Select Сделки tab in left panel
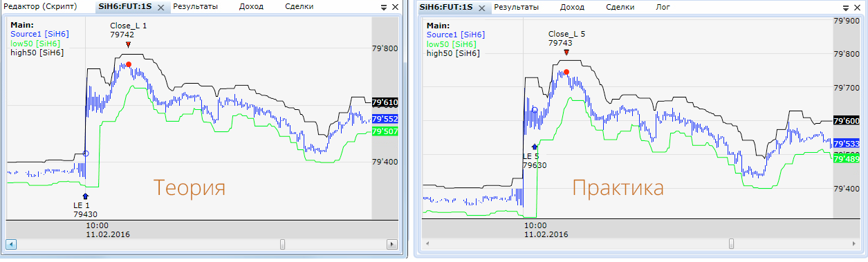The width and height of the screenshot is (868, 262). click(x=299, y=6)
